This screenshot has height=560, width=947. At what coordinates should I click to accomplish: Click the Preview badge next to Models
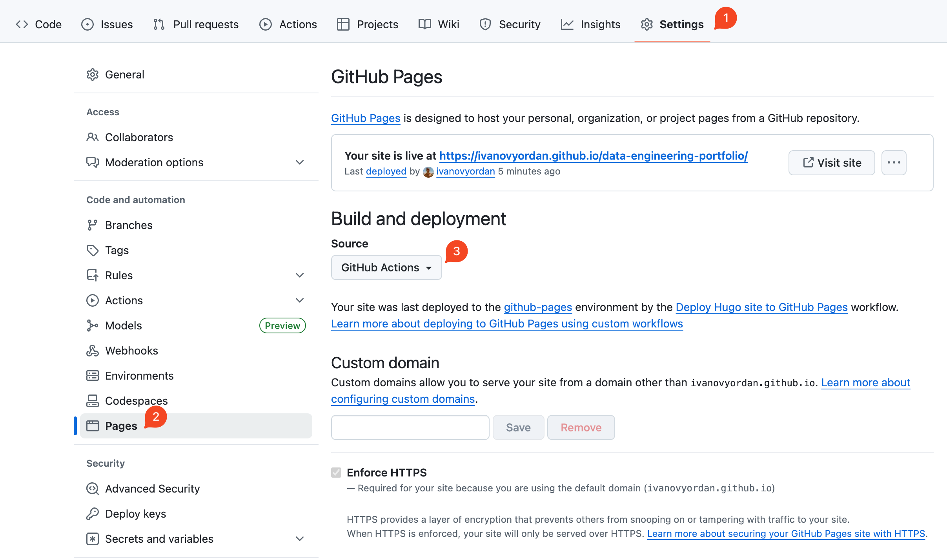[x=282, y=325]
